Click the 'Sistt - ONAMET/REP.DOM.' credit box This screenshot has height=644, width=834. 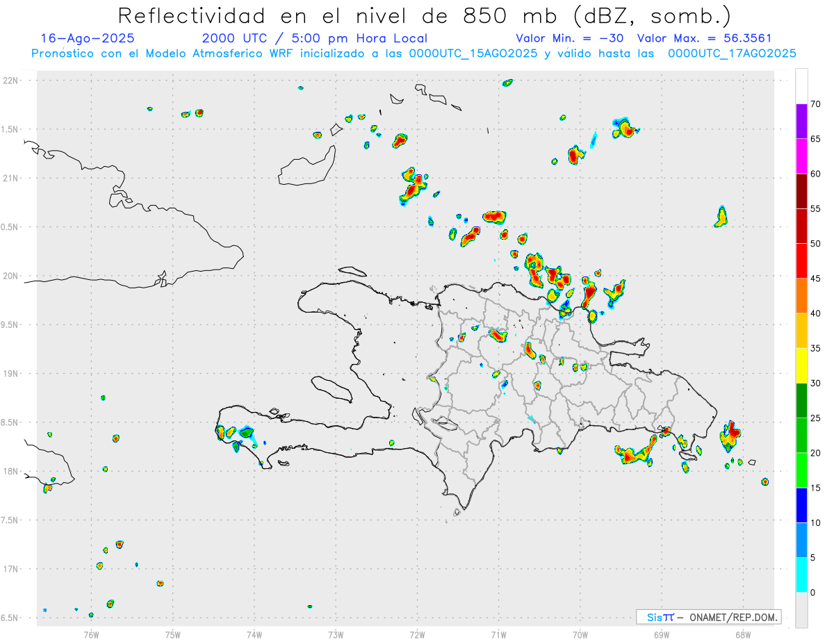[708, 617]
